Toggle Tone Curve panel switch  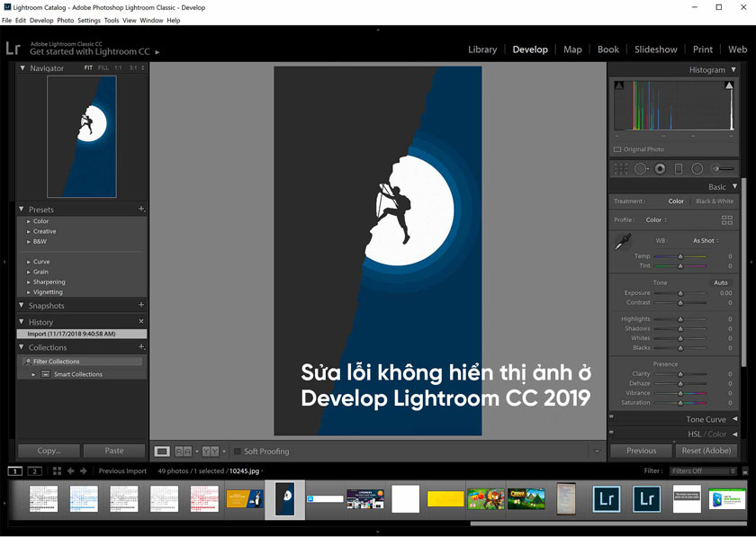click(611, 416)
